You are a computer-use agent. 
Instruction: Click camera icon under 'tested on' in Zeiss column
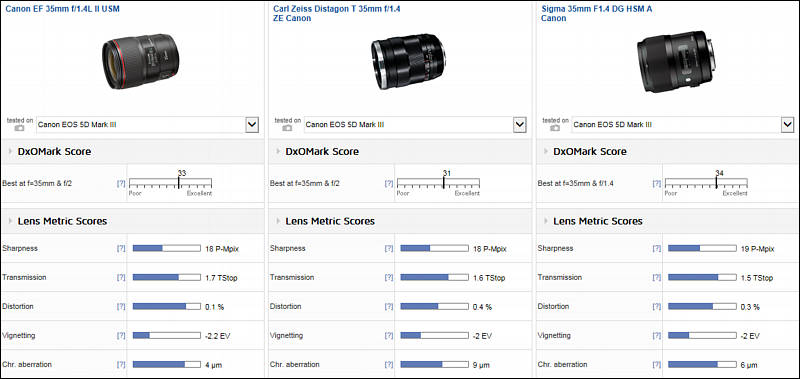287,128
